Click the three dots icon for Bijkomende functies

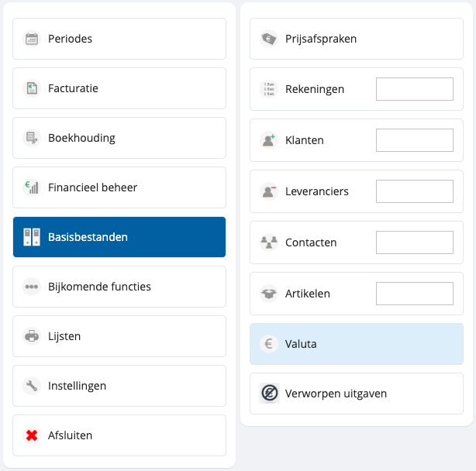click(32, 287)
